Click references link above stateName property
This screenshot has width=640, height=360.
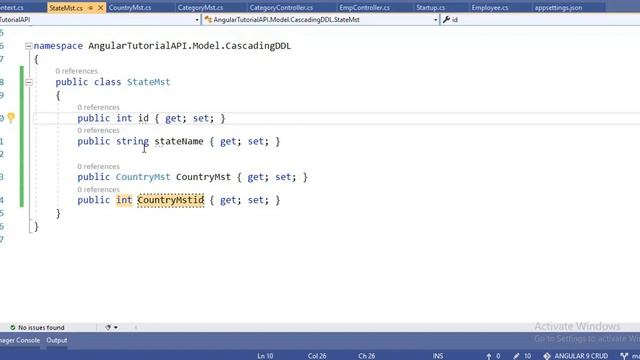98,131
